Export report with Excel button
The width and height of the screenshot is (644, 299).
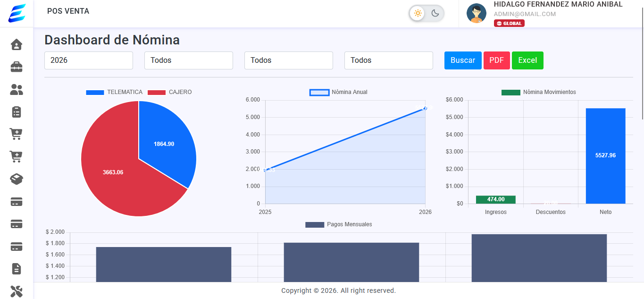pos(527,60)
